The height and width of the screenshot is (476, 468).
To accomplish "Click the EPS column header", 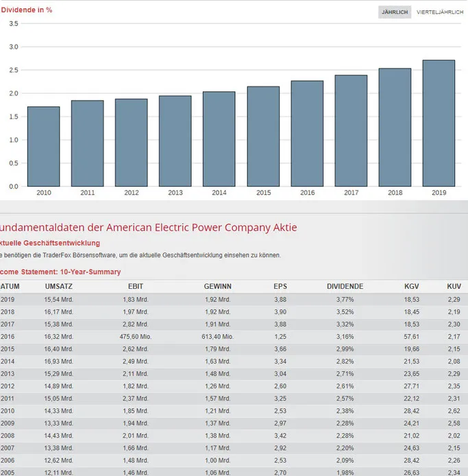I will point(280,286).
